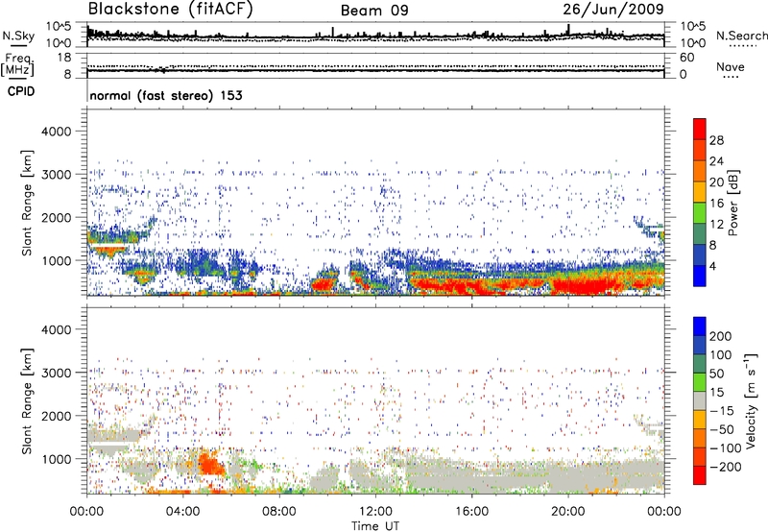This screenshot has width=768, height=532.
Task: Click 'Slant Range [km]' label of velocity panel
Action: [x=27, y=400]
